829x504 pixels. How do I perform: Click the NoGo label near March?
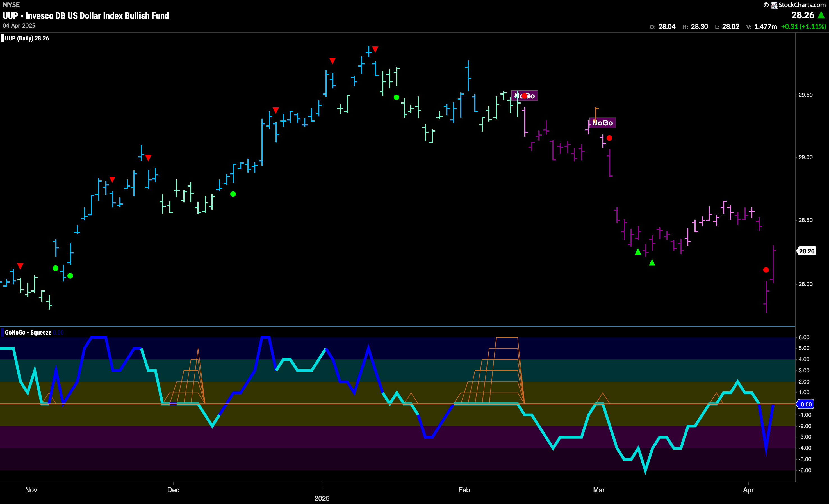click(603, 123)
